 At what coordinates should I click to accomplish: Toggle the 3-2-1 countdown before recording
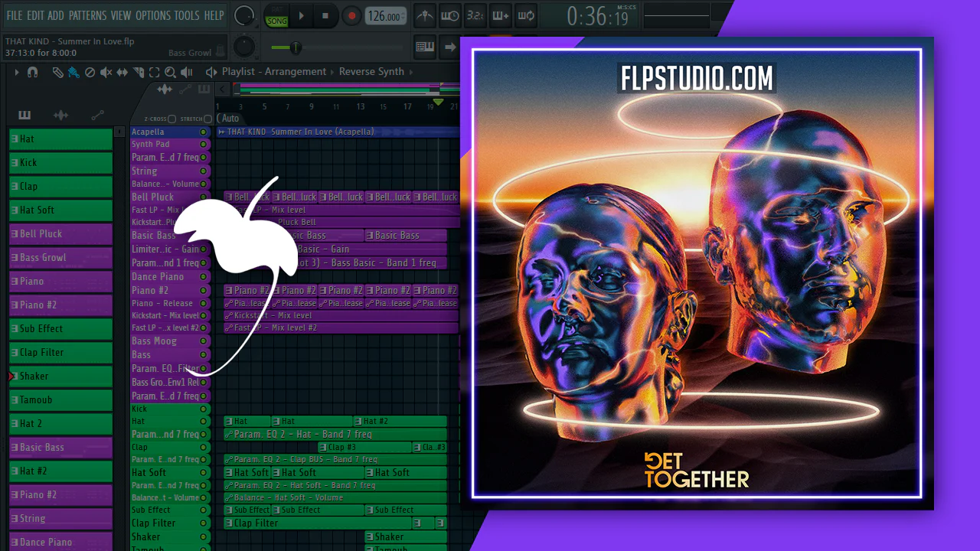pos(475,15)
